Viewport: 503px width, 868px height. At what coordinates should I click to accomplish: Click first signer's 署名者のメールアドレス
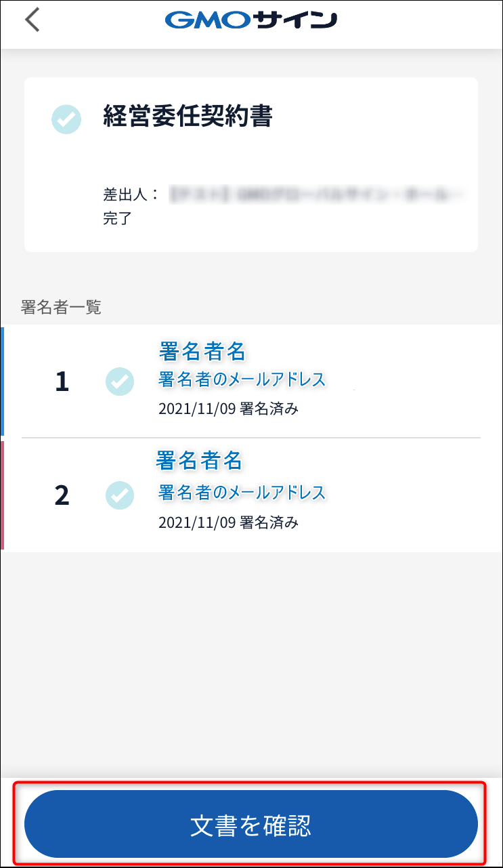tap(242, 379)
